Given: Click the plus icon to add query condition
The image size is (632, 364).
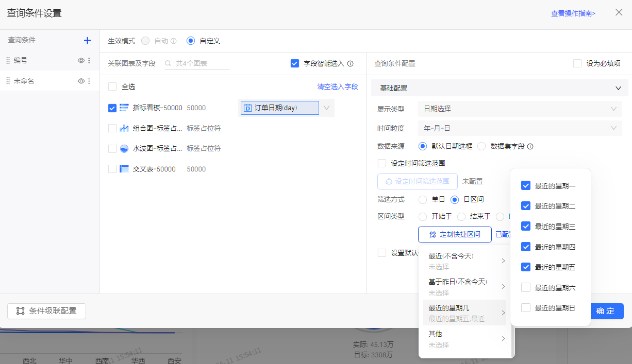Looking at the screenshot, I should (87, 41).
